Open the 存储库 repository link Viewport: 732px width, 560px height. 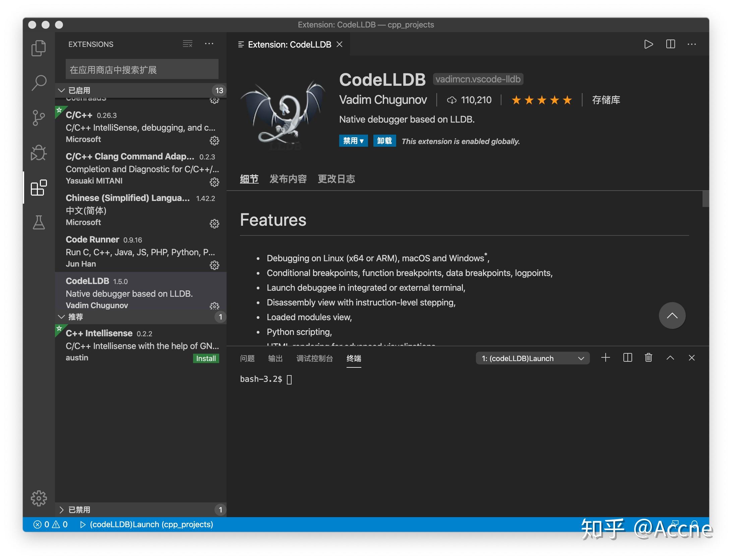pyautogui.click(x=606, y=100)
